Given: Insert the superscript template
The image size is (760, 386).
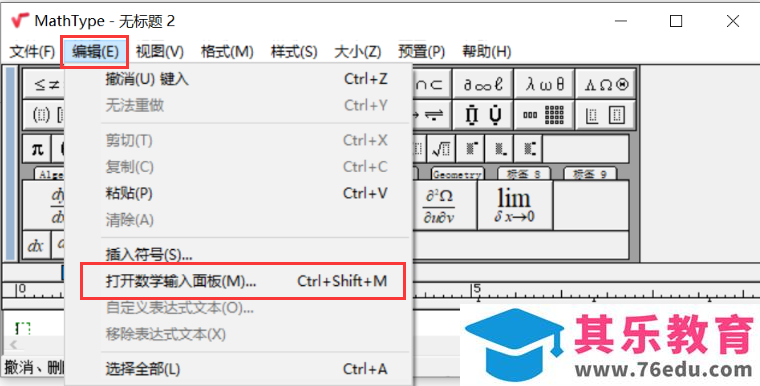Looking at the screenshot, I should click(470, 149).
